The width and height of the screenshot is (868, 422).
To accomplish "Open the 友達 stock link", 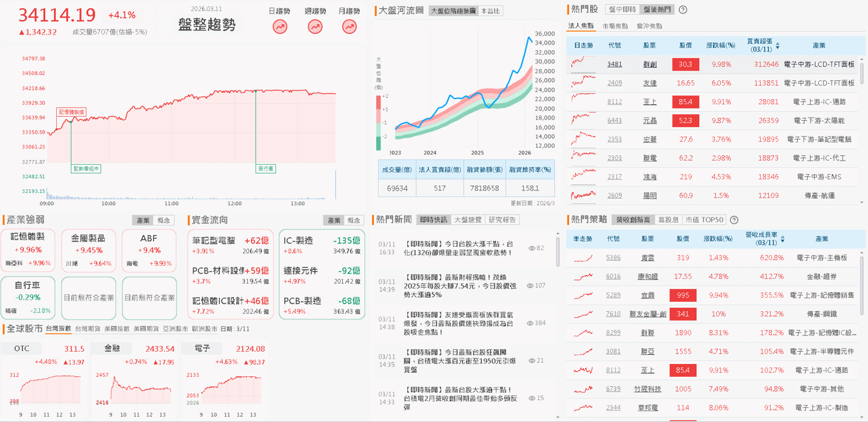I will (649, 83).
